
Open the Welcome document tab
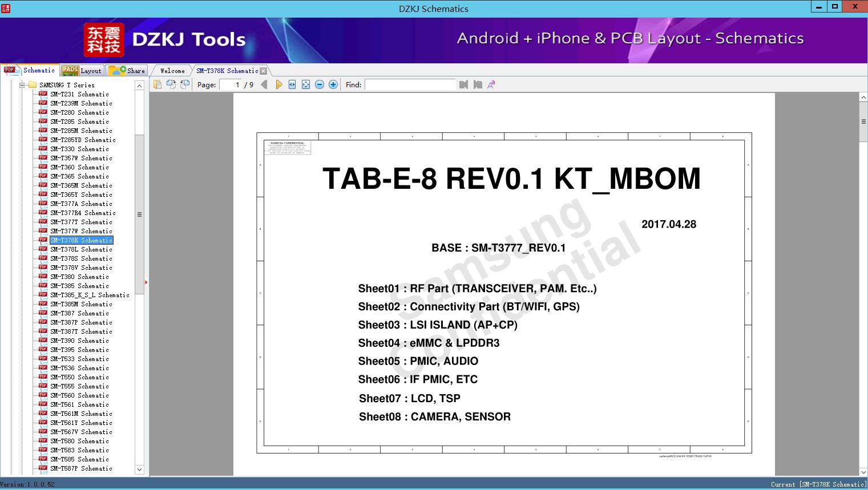(172, 71)
